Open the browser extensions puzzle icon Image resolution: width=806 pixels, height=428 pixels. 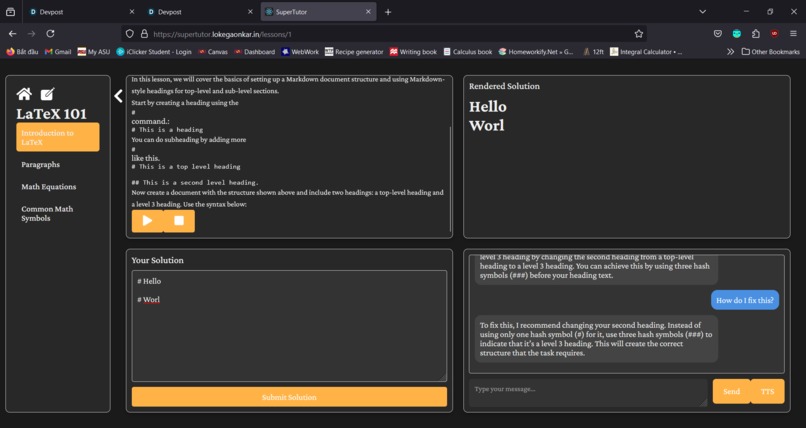(756, 34)
